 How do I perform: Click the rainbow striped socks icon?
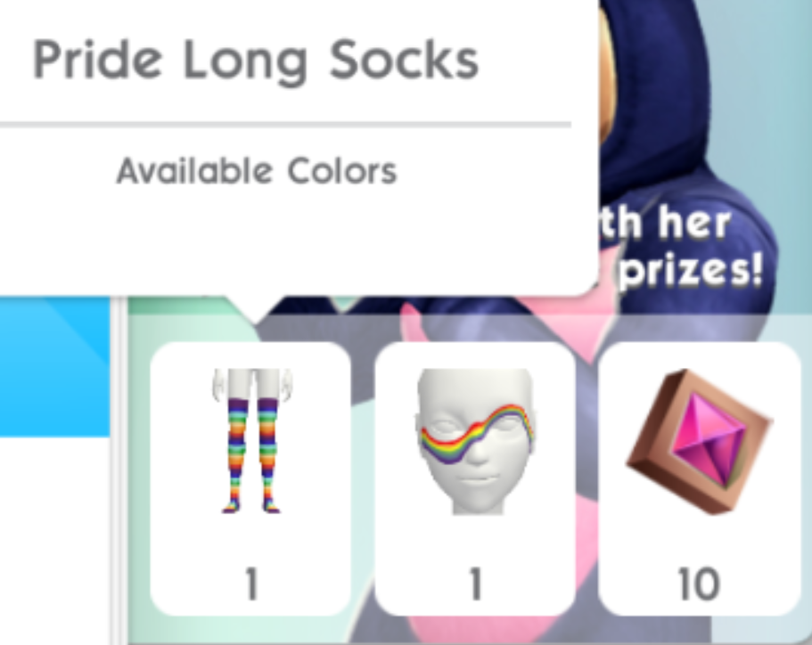click(x=251, y=440)
